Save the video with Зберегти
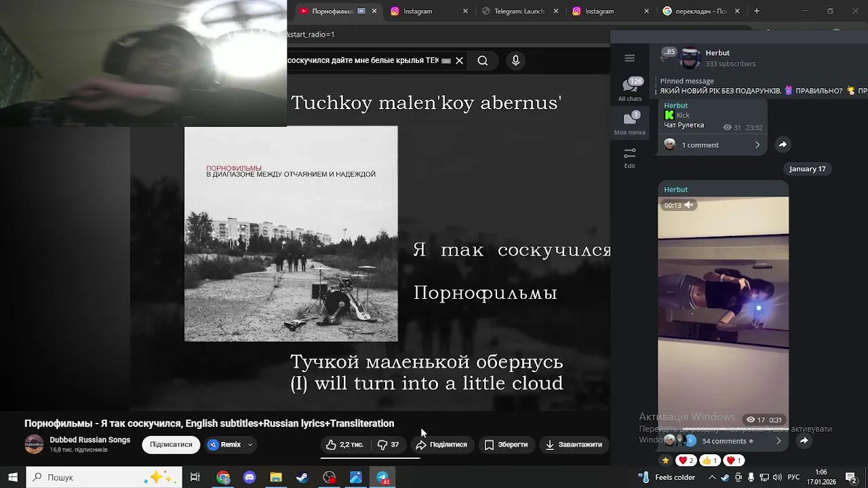 [506, 445]
